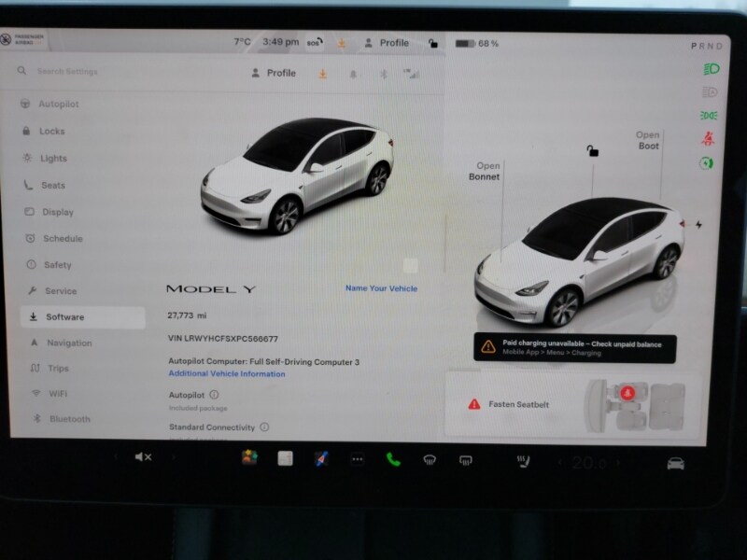Image resolution: width=747 pixels, height=560 pixels.
Task: Tap the charging port lightning bolt icon
Action: pyautogui.click(x=697, y=224)
